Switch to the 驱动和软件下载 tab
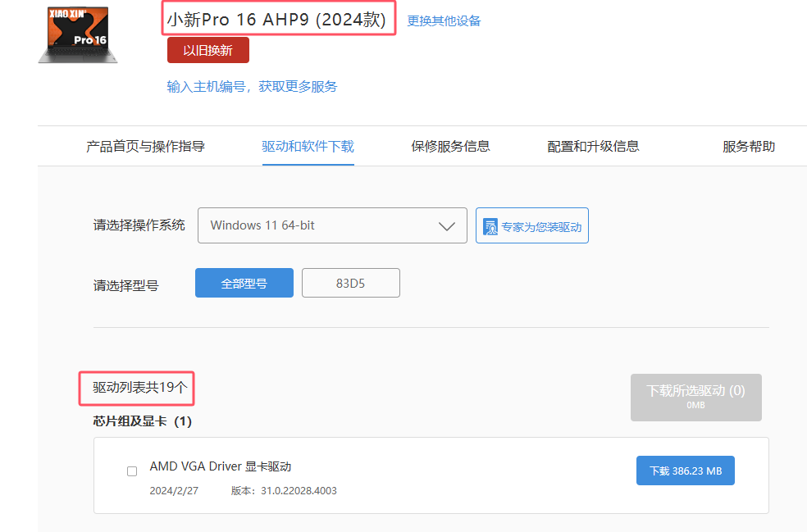Viewport: 807px width, 532px height. point(308,145)
